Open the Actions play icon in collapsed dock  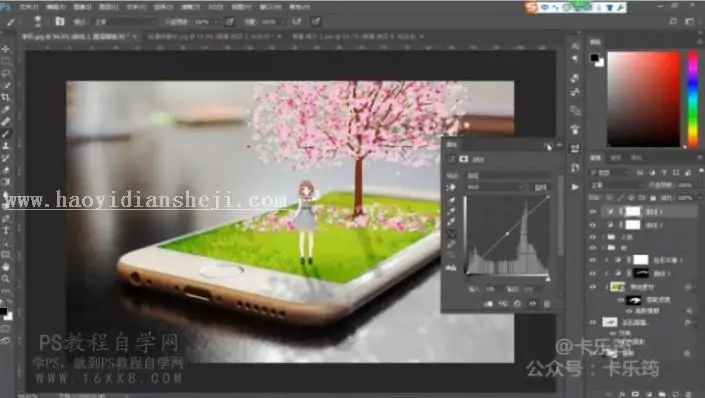575,187
